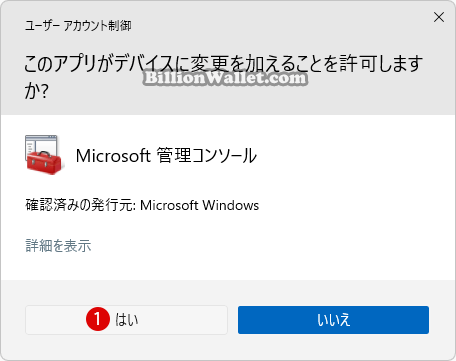
Task: Click the word Microsoft in the app name
Action: point(113,156)
